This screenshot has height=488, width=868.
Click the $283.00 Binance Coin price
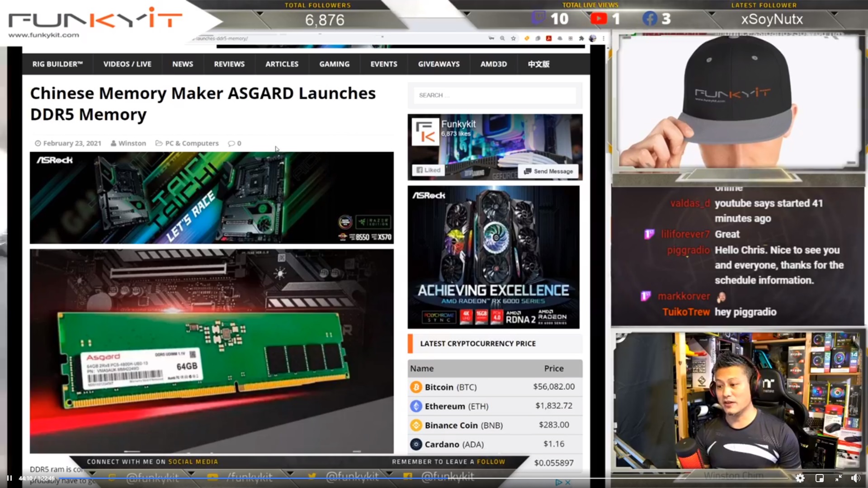coord(554,425)
